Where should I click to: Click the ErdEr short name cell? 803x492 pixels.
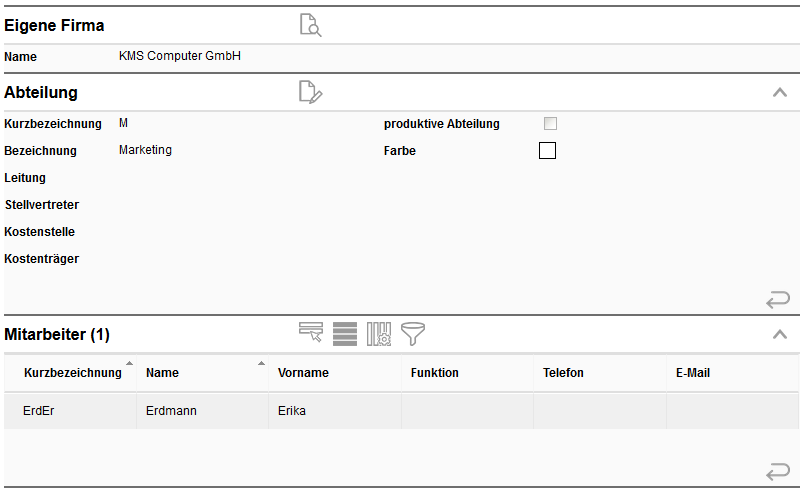pos(38,411)
